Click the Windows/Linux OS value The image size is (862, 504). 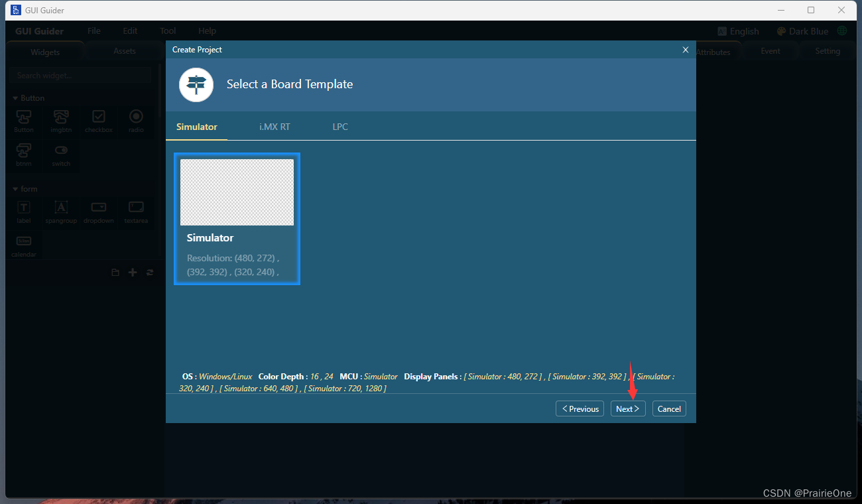pyautogui.click(x=225, y=377)
